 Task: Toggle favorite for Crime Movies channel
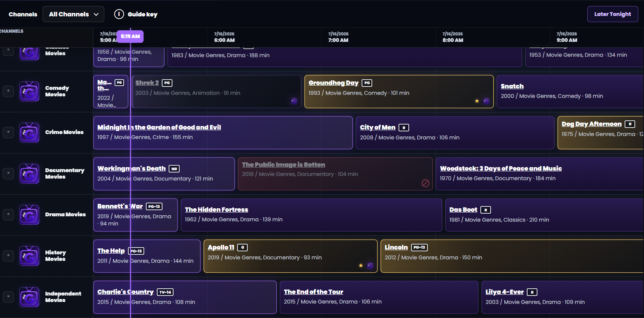8,133
